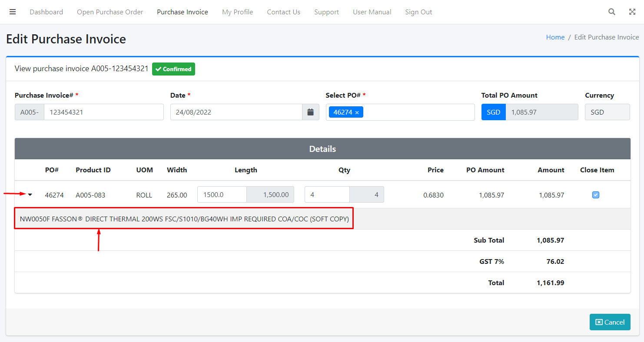Open the Open Purchase Order menu item

pyautogui.click(x=110, y=12)
